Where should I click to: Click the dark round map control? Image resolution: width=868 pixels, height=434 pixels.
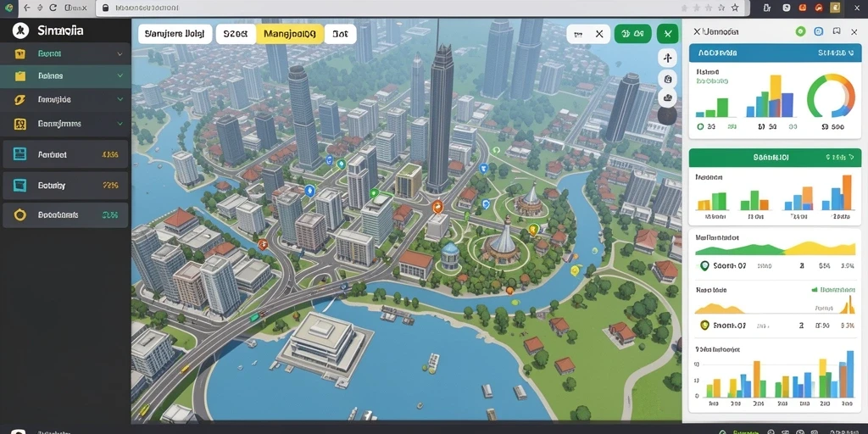click(667, 116)
